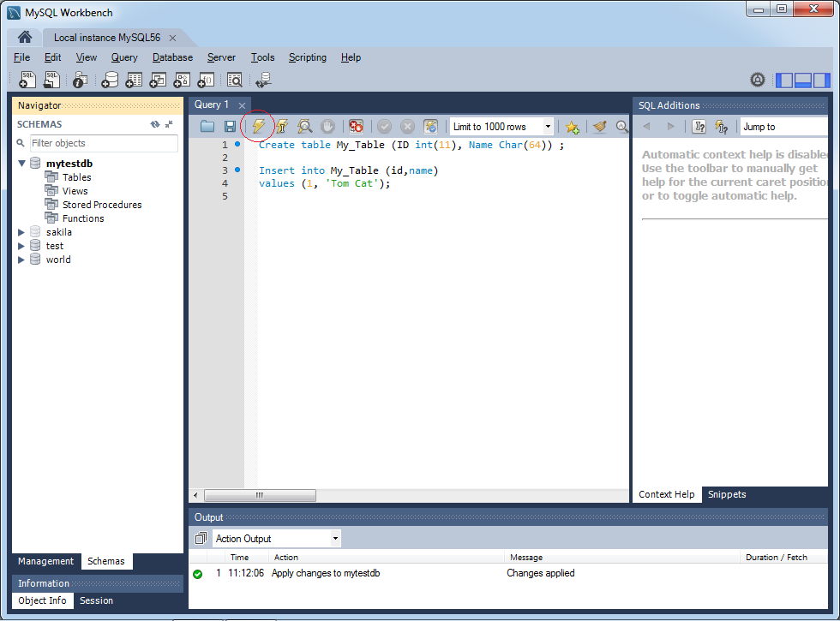Screen dimensions: 840x621
Task: Expand the world schema
Action: (21, 260)
